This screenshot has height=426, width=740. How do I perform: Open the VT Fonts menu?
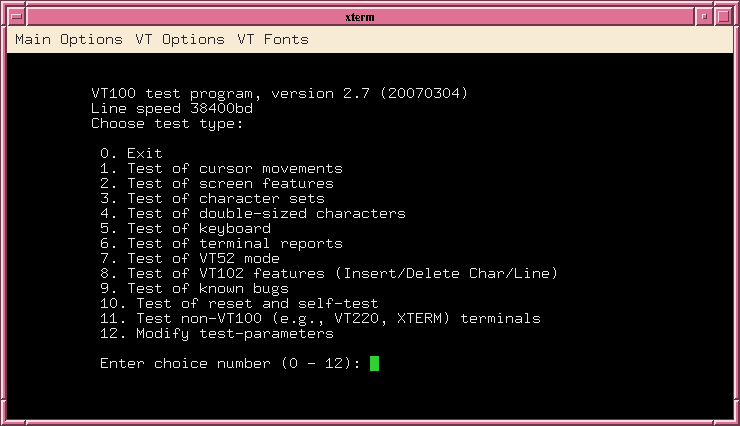pyautogui.click(x=273, y=40)
